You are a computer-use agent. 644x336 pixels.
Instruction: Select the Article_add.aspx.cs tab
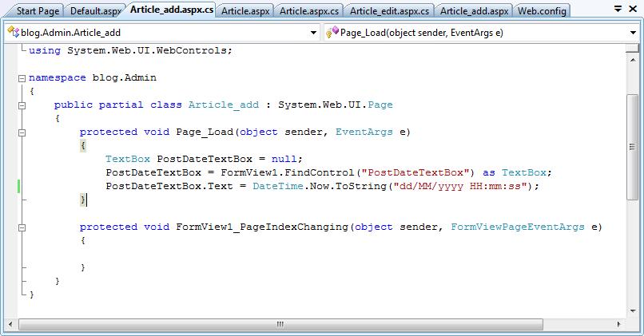(172, 10)
